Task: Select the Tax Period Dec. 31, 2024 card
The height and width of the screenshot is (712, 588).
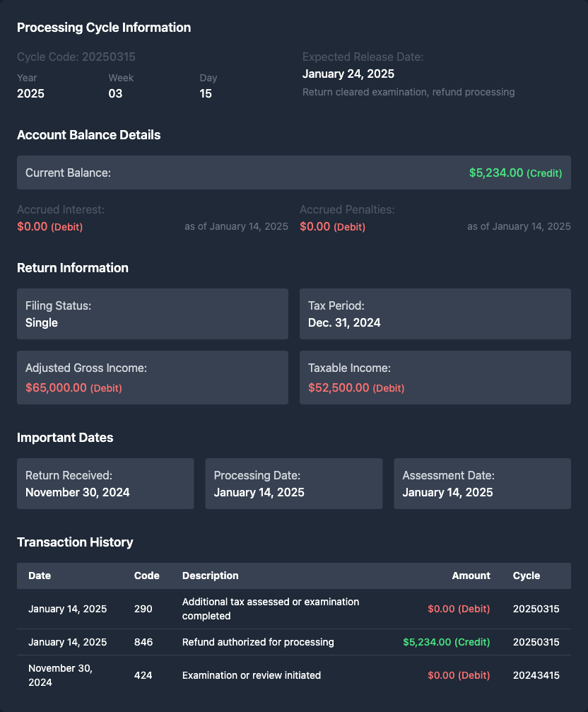Action: (x=435, y=314)
